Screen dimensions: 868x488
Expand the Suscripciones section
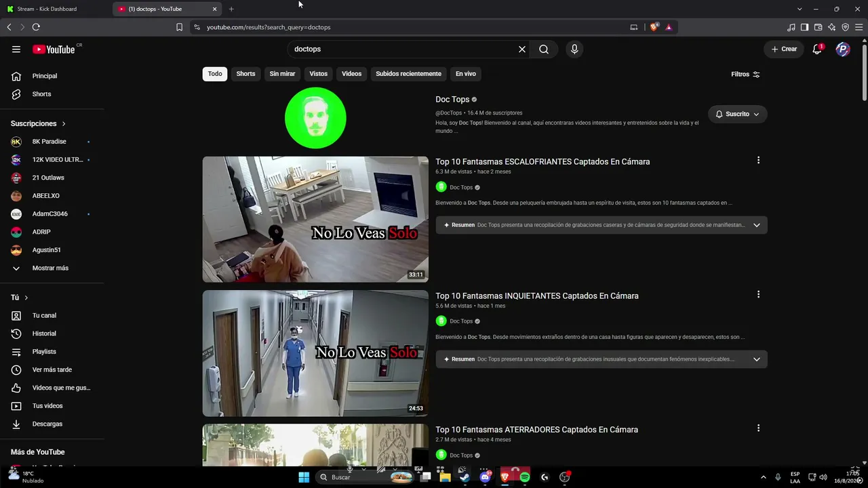point(38,124)
